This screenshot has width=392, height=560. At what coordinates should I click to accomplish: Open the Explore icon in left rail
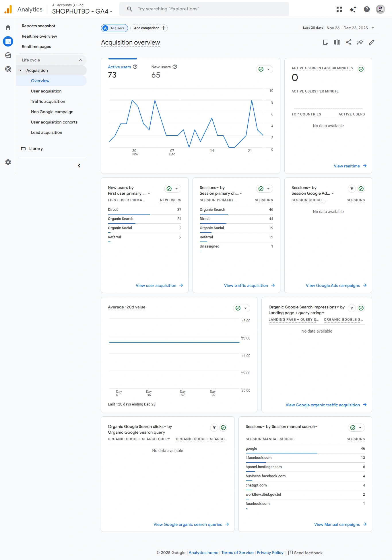point(8,55)
